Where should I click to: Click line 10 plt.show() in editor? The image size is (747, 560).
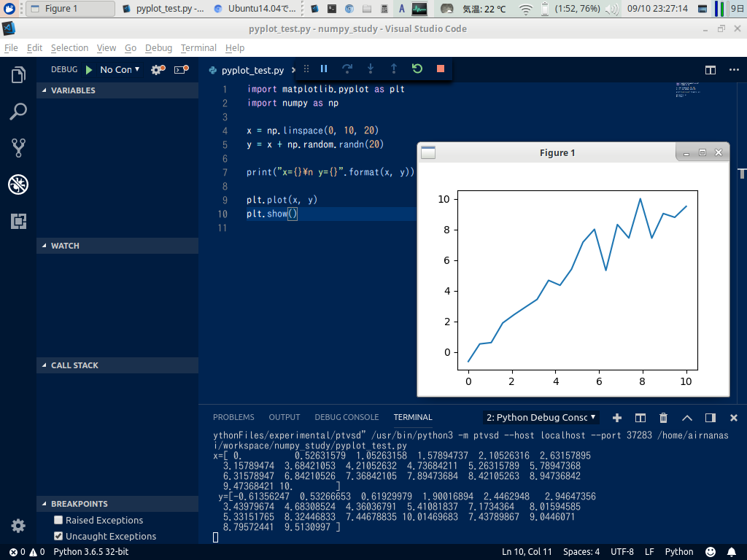pyautogui.click(x=271, y=214)
